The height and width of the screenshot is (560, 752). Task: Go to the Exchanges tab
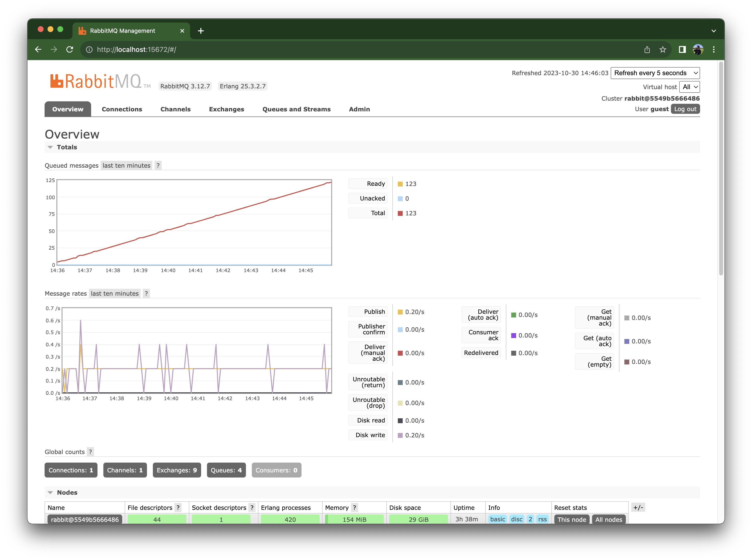pos(227,109)
